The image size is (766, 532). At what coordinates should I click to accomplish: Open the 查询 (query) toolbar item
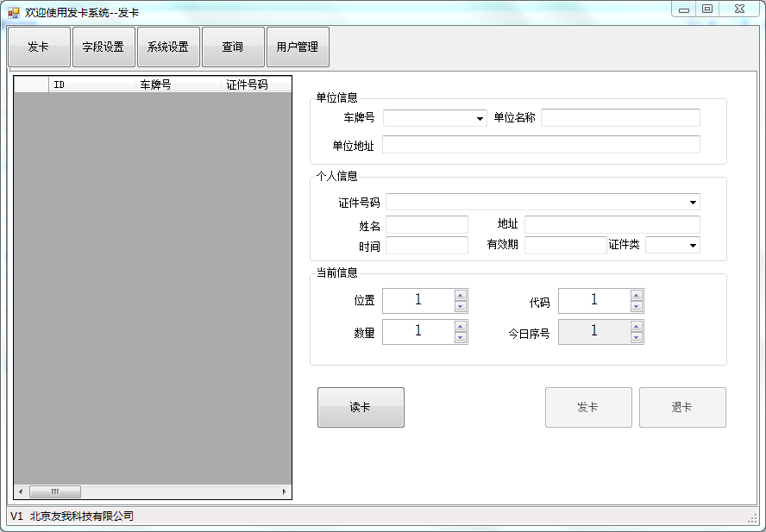tap(233, 47)
